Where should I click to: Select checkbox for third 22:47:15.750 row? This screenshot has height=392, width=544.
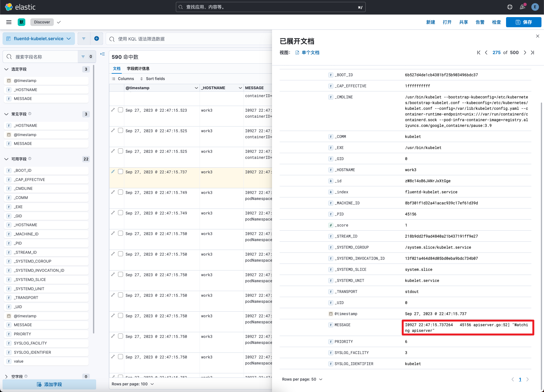coord(121,274)
